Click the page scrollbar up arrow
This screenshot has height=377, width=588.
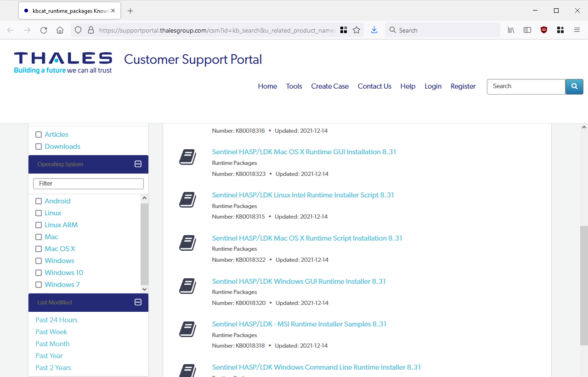(x=584, y=127)
